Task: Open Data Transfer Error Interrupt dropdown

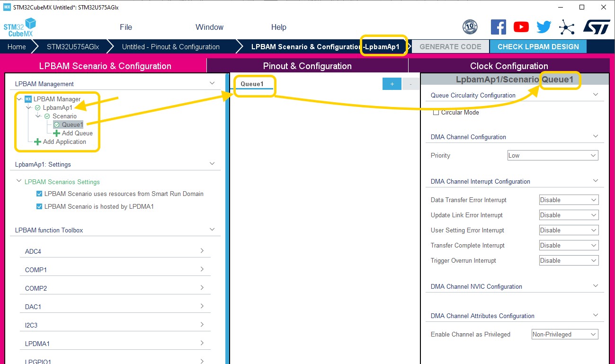Action: click(x=569, y=200)
